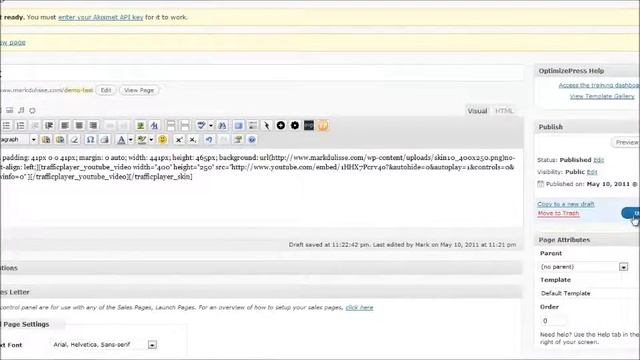Click the blue Update button

pos(631,213)
